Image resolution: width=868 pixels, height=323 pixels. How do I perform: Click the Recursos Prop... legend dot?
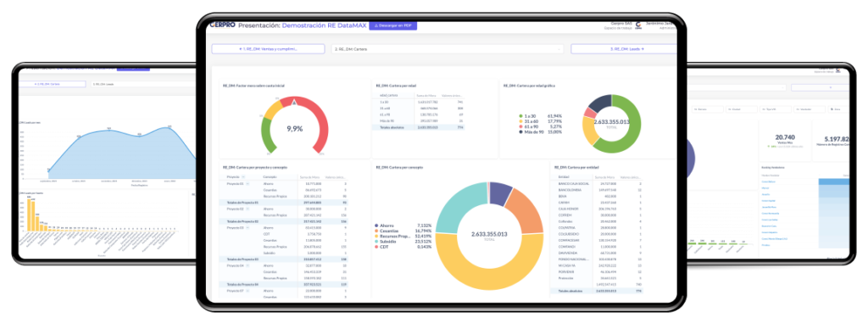tap(376, 236)
